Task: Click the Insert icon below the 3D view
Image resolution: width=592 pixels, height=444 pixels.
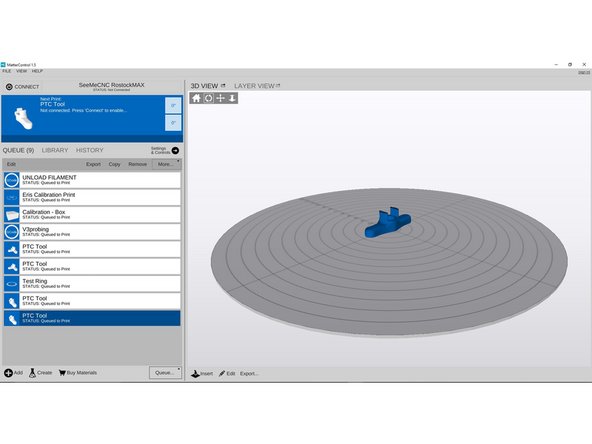Action: click(x=195, y=374)
